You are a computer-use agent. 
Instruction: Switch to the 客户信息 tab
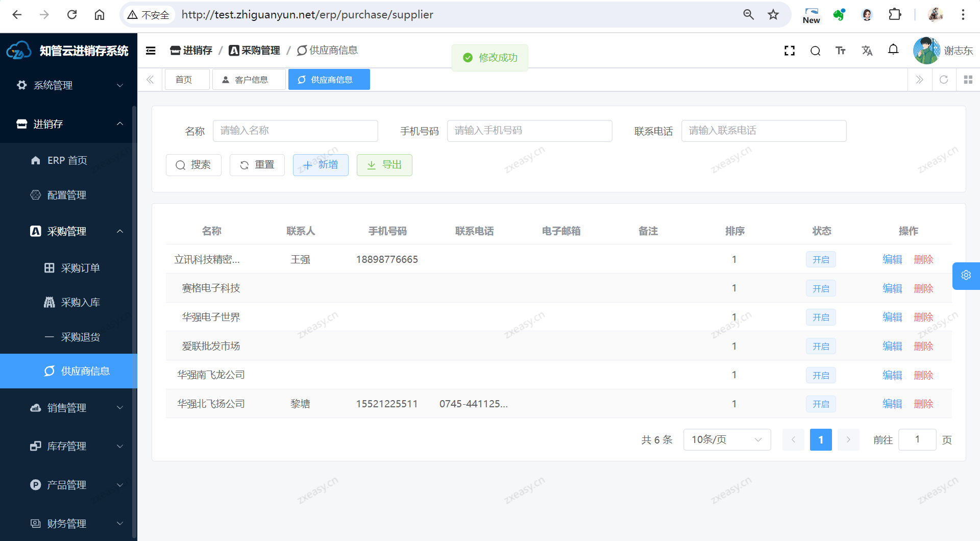pos(249,80)
